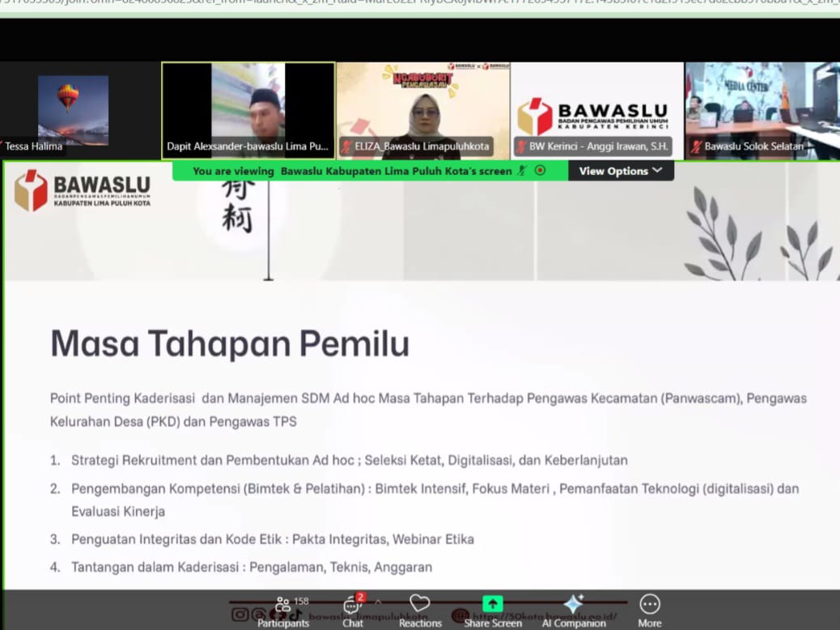Open the Chat panel with unread messages

point(352,611)
